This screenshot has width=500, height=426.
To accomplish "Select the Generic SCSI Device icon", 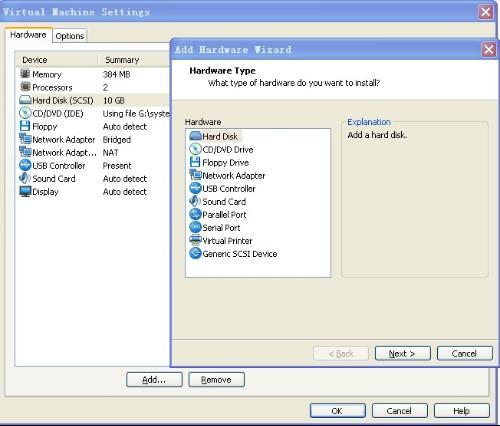I will (x=195, y=253).
